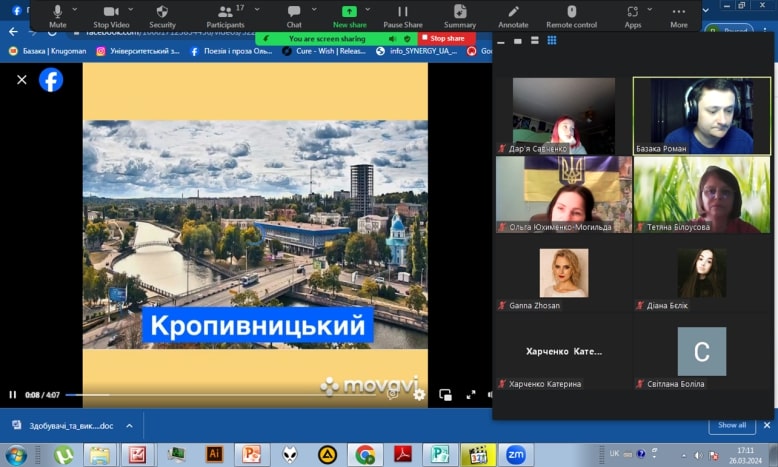Mute the microphone in Zoom toolbar
Screen dimensions: 778x467
click(57, 14)
